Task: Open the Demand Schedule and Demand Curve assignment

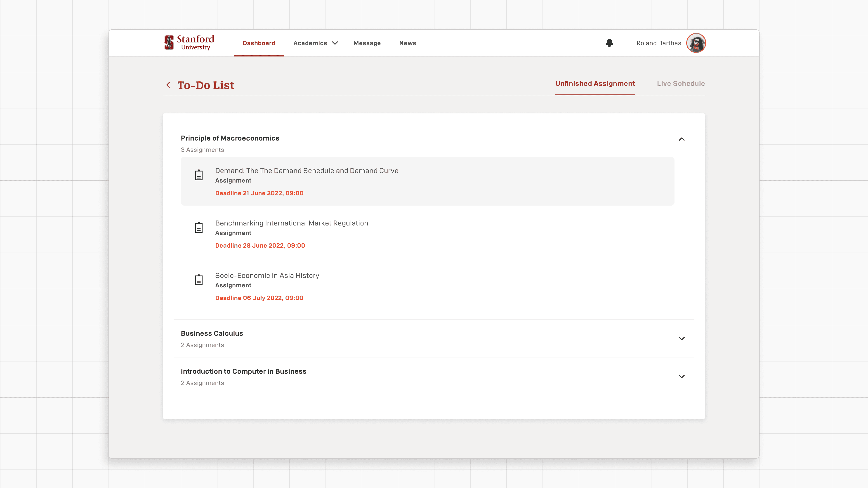Action: (x=307, y=171)
